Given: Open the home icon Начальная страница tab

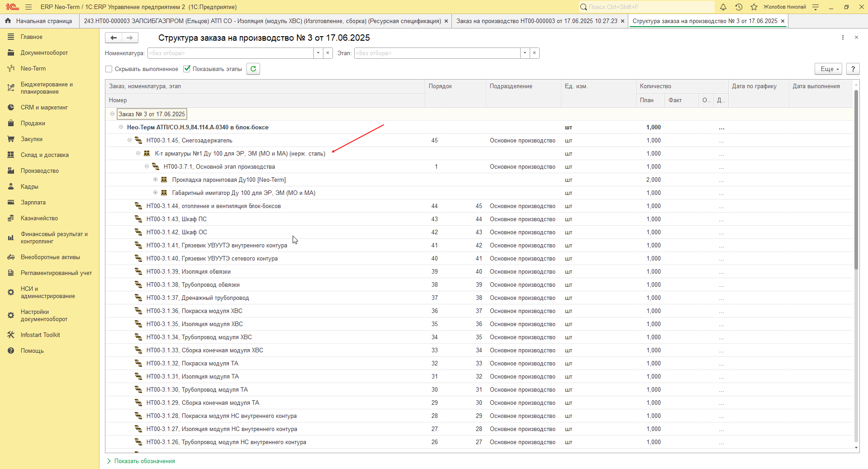Looking at the screenshot, I should point(39,21).
